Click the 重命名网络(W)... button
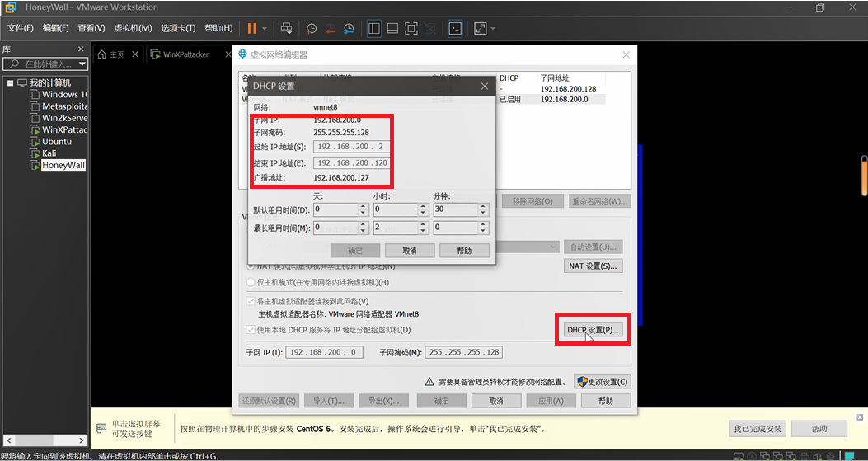868x461 pixels. click(x=599, y=201)
